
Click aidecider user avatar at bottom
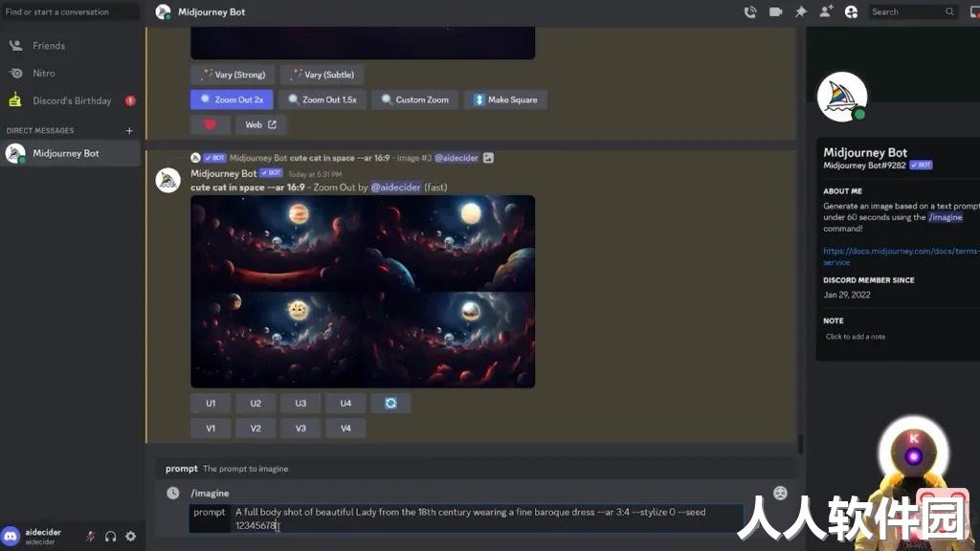pyautogui.click(x=11, y=536)
